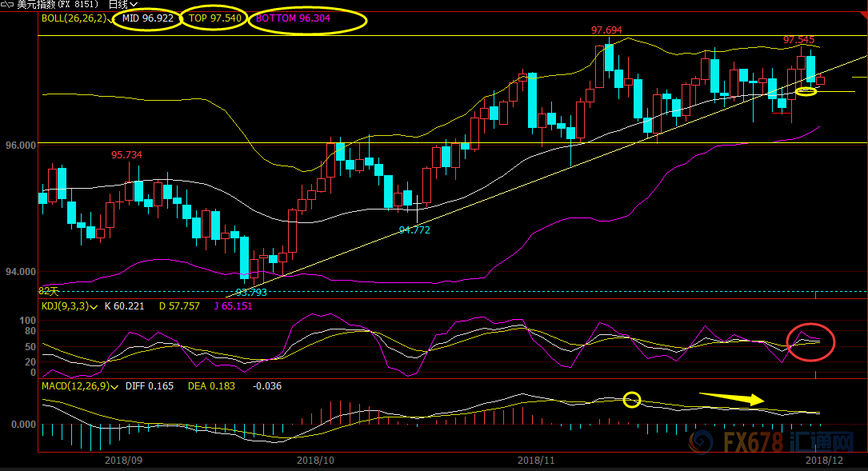Select the 2018/11 date on time axis
868x471 pixels.
coord(536,461)
